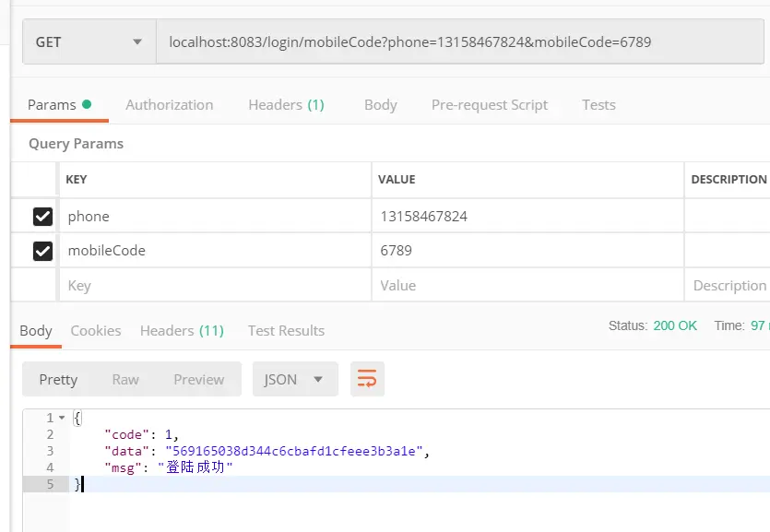Image resolution: width=770 pixels, height=532 pixels.
Task: Open the JSON format dropdown
Action: coord(294,379)
